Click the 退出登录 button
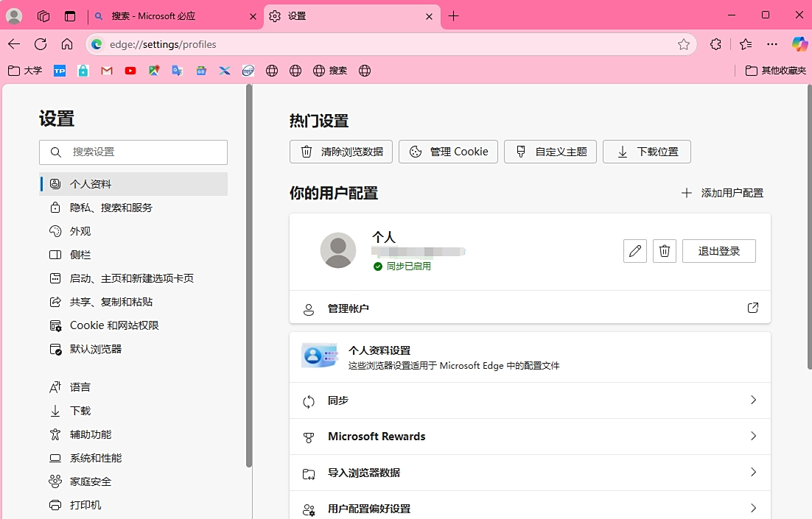 tap(718, 251)
